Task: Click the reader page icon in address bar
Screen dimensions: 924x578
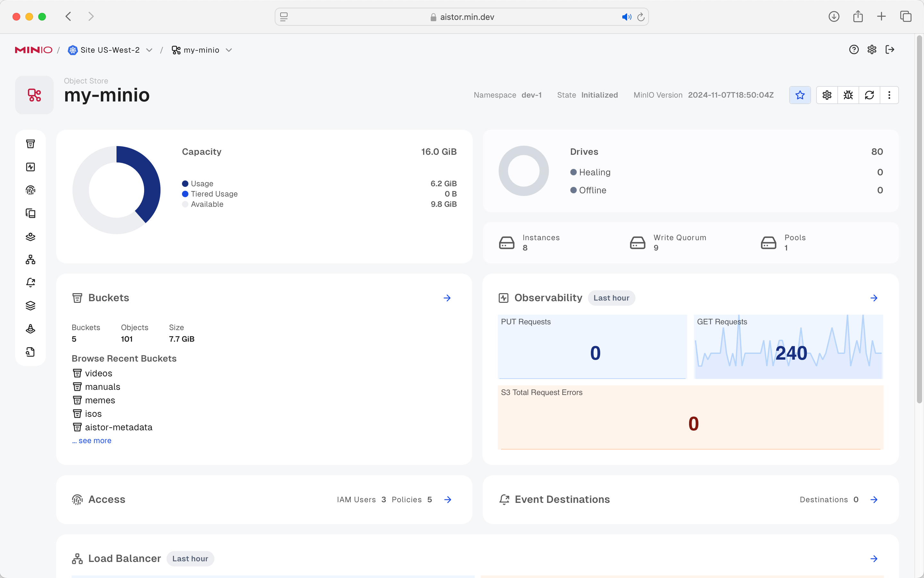Action: tap(284, 17)
